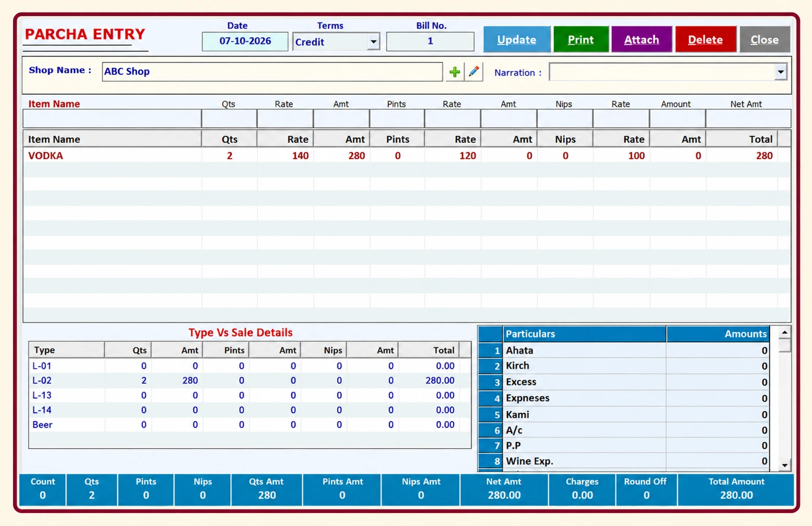Click the Update button

click(x=516, y=40)
